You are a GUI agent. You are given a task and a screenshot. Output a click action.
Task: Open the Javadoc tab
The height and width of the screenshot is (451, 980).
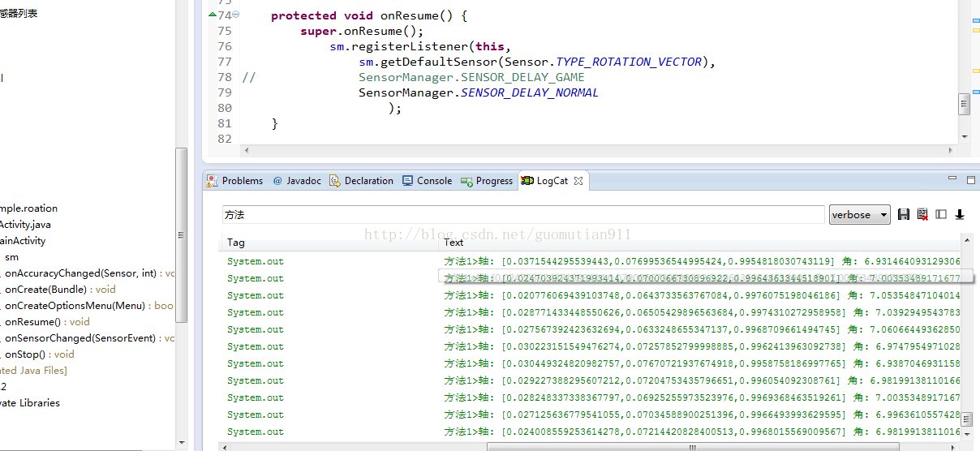click(297, 181)
